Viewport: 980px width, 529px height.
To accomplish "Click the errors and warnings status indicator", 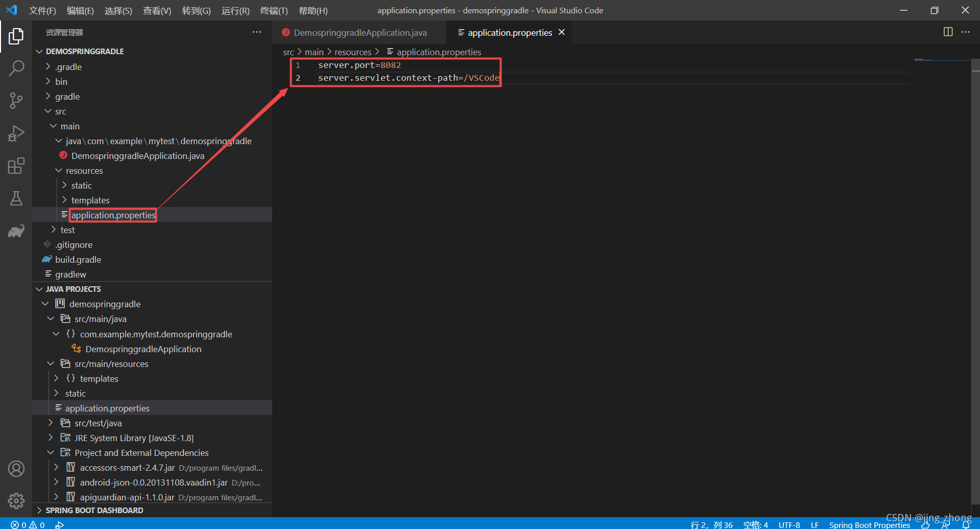I will 28,524.
